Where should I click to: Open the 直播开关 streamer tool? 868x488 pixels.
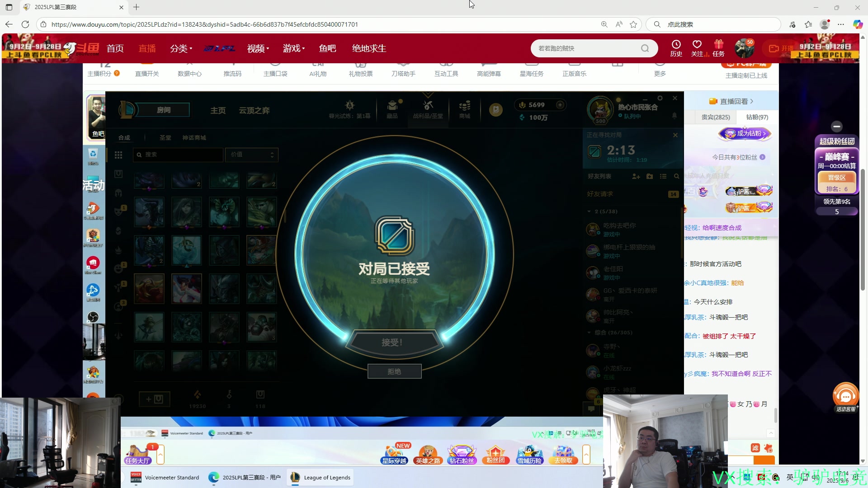pyautogui.click(x=147, y=74)
